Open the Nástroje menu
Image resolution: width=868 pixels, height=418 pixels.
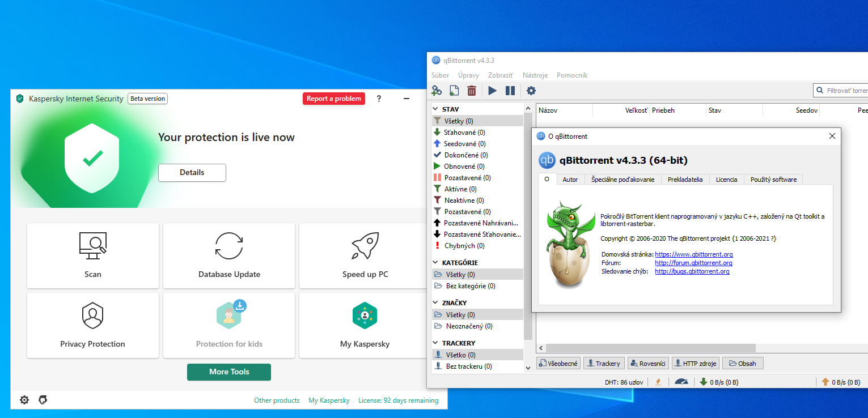point(535,75)
